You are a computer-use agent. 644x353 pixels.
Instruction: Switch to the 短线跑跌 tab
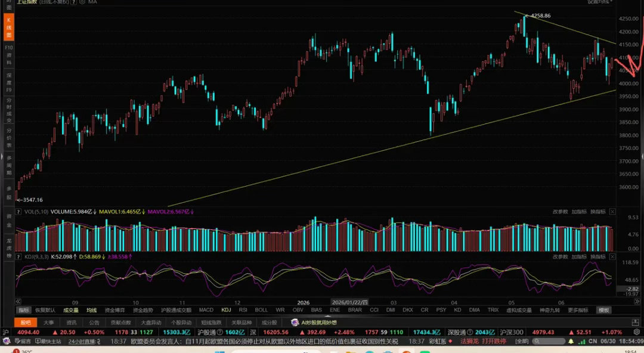tap(211, 323)
